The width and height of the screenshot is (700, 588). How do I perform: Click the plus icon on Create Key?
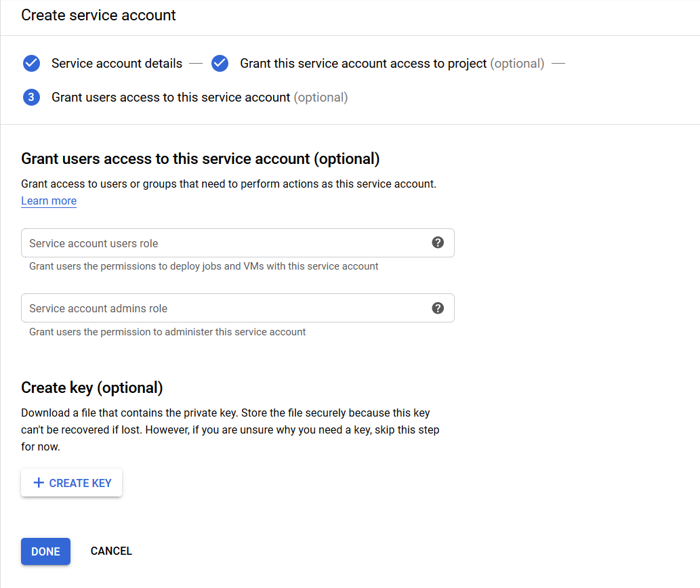click(39, 483)
